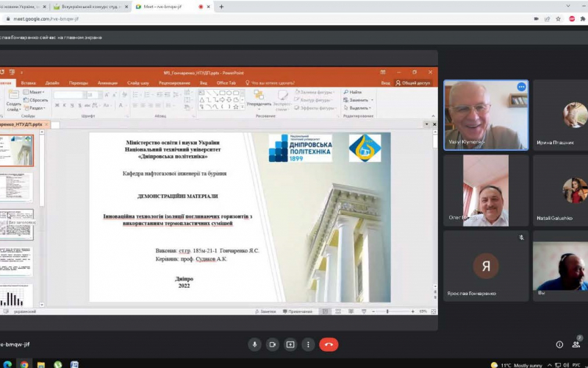Image resolution: width=588 pixels, height=368 pixels.
Task: Expand the shapes gallery list
Action: click(243, 107)
